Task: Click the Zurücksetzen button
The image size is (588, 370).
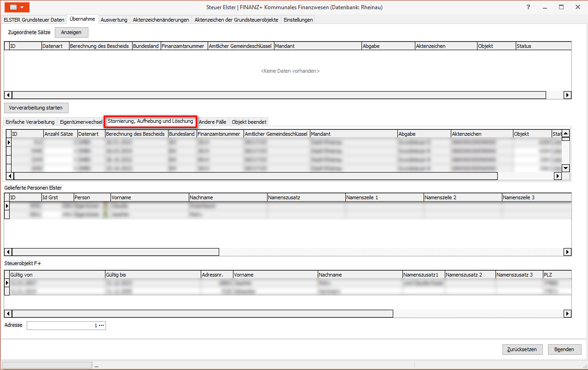Action: click(x=523, y=349)
